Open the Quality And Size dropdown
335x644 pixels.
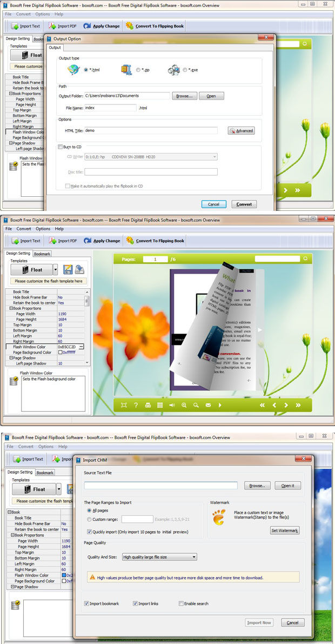194,557
